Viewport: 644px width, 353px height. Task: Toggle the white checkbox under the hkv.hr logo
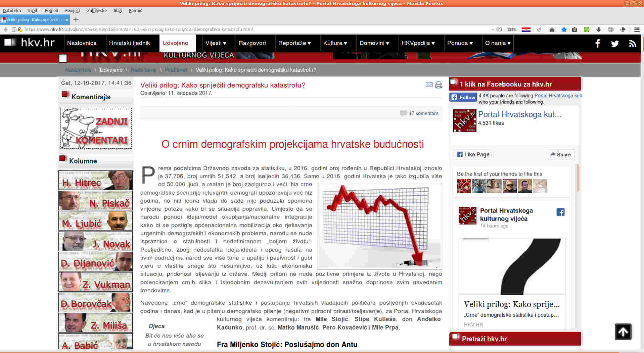click(63, 58)
